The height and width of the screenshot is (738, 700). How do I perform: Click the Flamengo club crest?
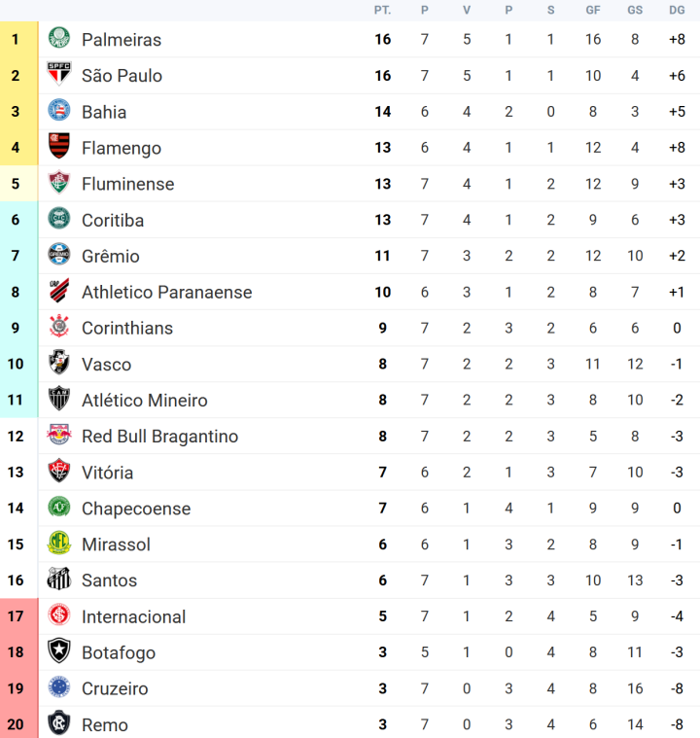[59, 147]
